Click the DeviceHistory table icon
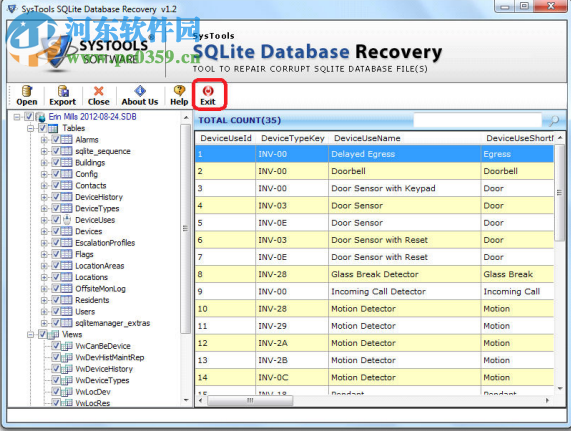This screenshot has height=431, width=571. click(66, 197)
